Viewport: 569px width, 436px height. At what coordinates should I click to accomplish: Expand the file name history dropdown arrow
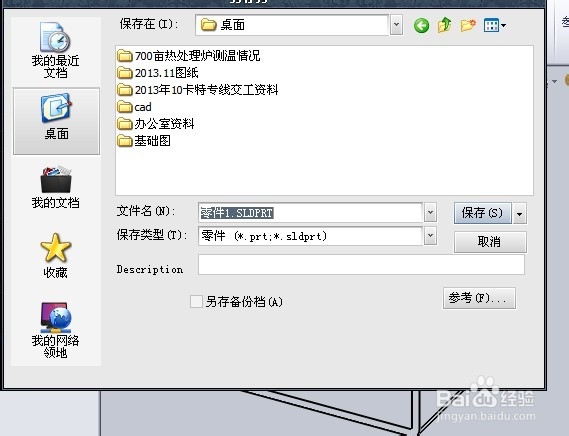click(430, 212)
